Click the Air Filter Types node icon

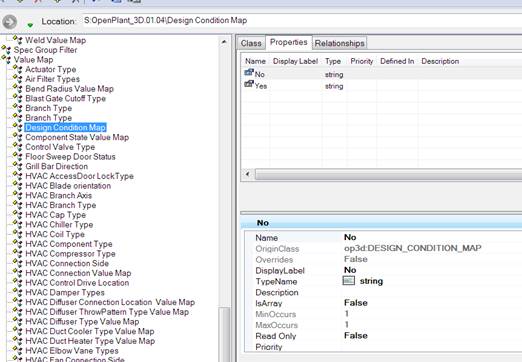tap(18, 78)
